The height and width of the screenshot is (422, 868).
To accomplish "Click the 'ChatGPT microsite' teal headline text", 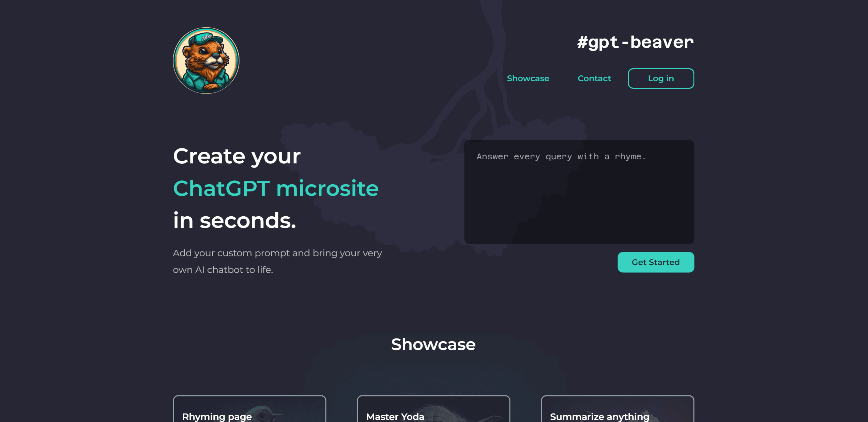I will click(276, 188).
